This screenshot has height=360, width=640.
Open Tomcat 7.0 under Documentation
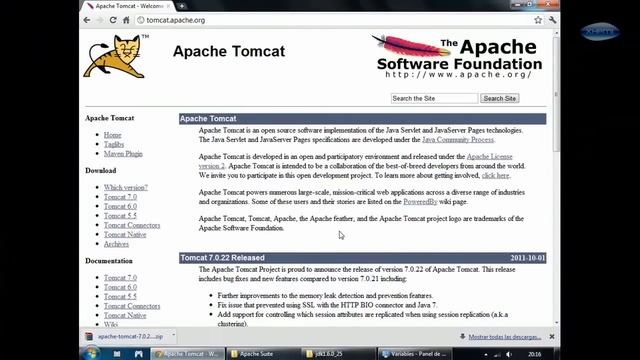point(120,278)
